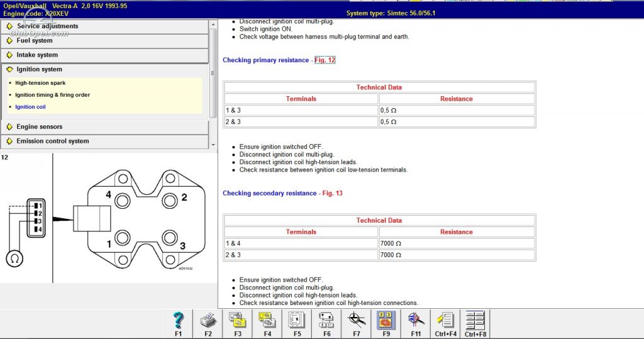The height and width of the screenshot is (339, 644).
Task: Click the Ctrl+F4 notes icon
Action: tap(446, 323)
